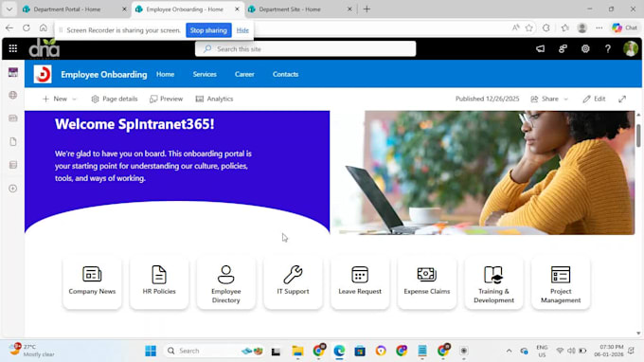Viewport: 644px width, 362px height.
Task: Open the Project Management quick link
Action: click(x=561, y=283)
